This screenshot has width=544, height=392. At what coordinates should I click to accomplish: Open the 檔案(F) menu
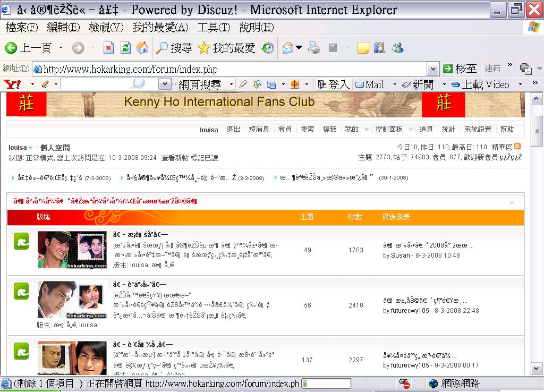click(22, 28)
